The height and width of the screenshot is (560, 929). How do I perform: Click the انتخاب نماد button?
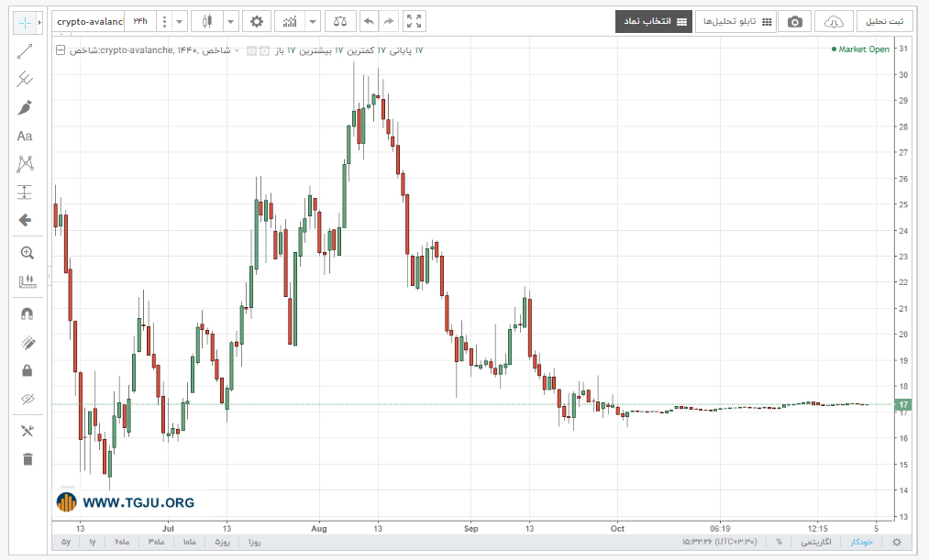(654, 22)
